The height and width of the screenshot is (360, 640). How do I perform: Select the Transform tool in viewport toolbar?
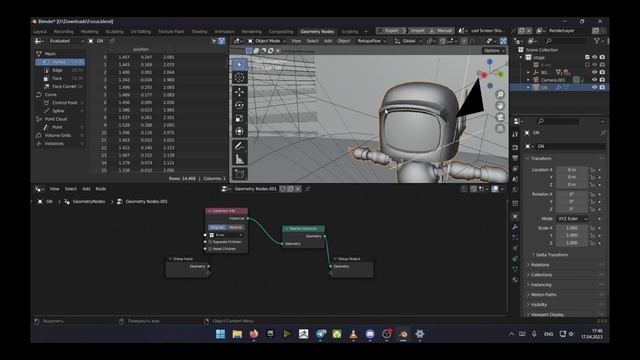coord(240,131)
